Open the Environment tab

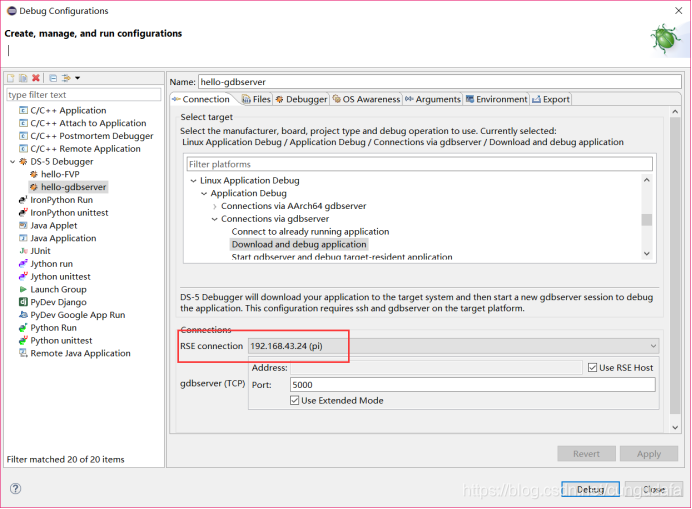(x=496, y=99)
